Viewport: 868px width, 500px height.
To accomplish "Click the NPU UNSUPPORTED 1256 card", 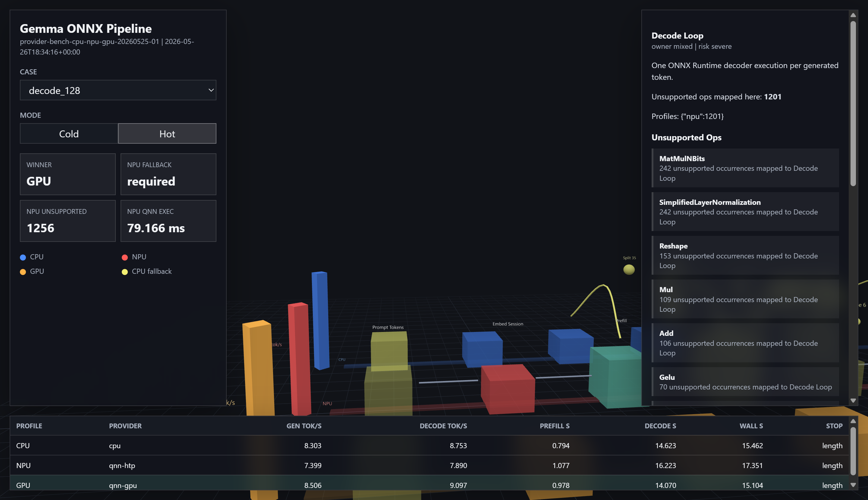I will pos(68,221).
